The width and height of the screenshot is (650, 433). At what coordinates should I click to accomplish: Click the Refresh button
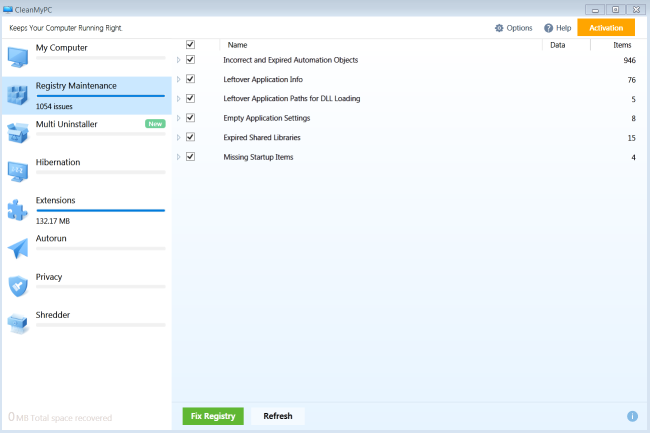click(278, 416)
